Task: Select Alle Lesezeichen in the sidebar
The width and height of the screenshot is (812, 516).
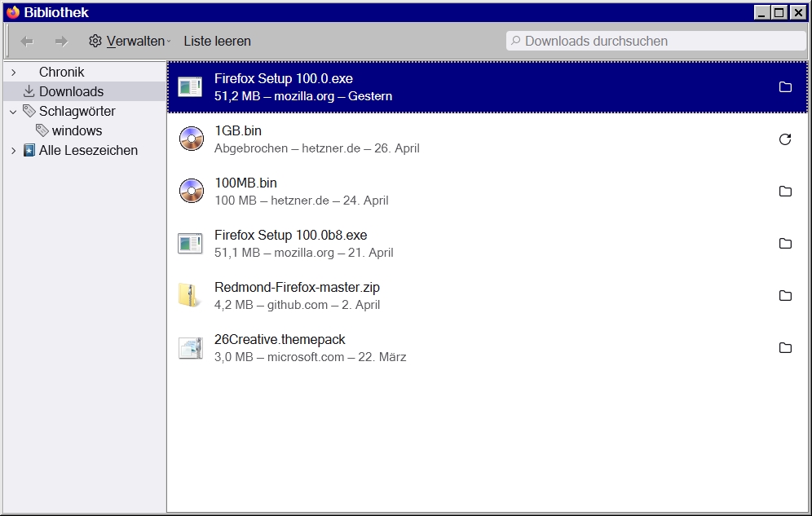Action: 89,151
